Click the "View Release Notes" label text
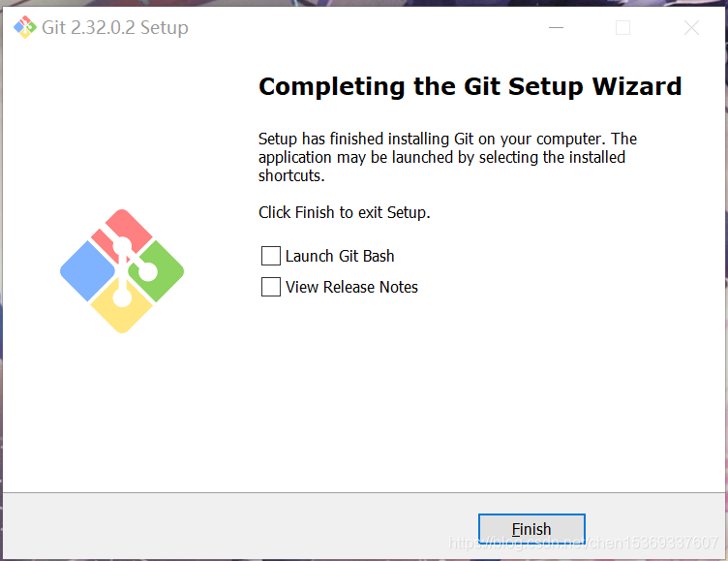 (x=351, y=287)
